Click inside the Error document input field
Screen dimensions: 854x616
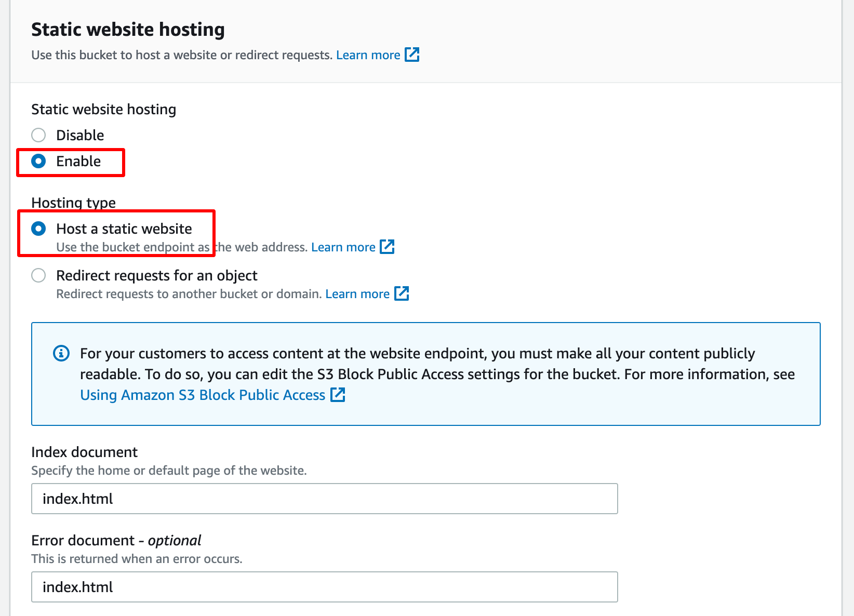click(x=325, y=587)
